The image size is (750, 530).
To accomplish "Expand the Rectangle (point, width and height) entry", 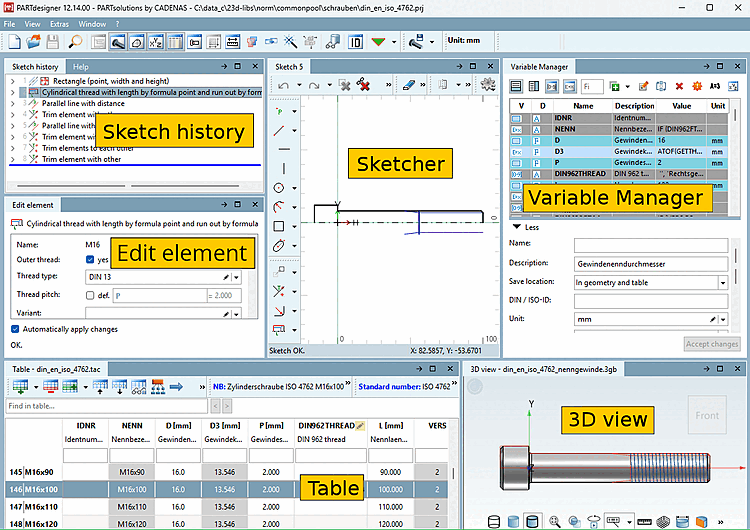I will click(13, 81).
